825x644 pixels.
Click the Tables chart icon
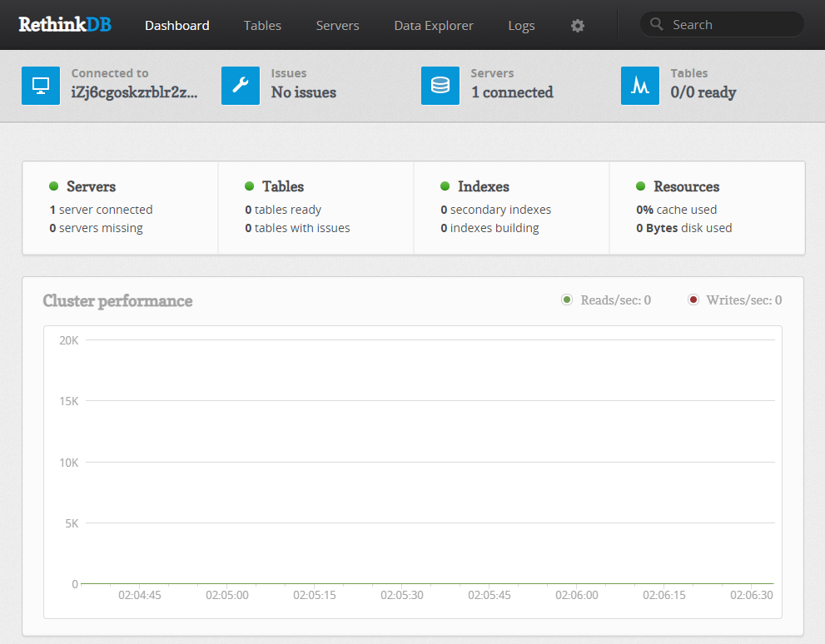coord(640,86)
